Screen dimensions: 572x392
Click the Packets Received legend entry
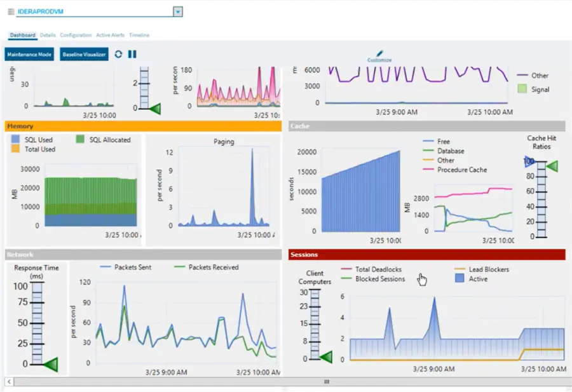point(207,267)
